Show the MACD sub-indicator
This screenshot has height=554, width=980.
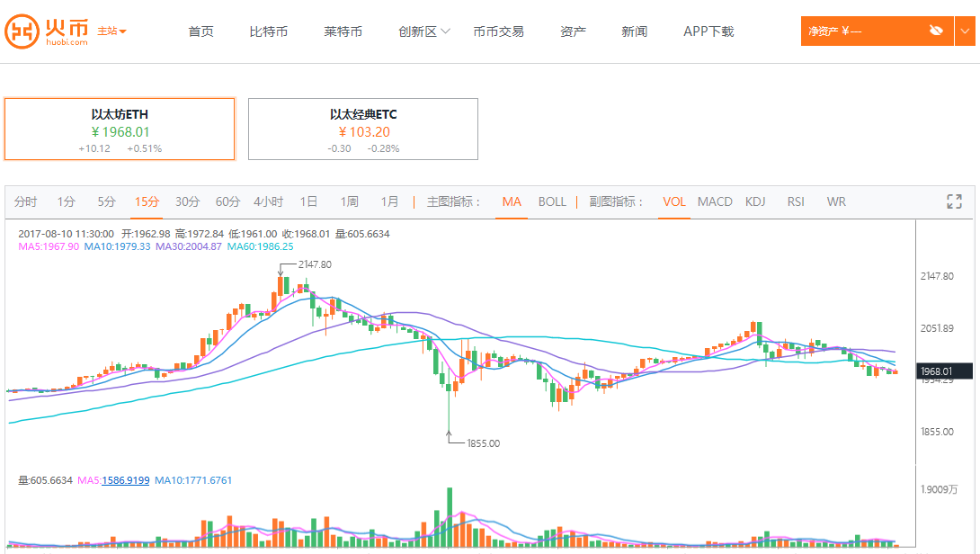point(715,201)
